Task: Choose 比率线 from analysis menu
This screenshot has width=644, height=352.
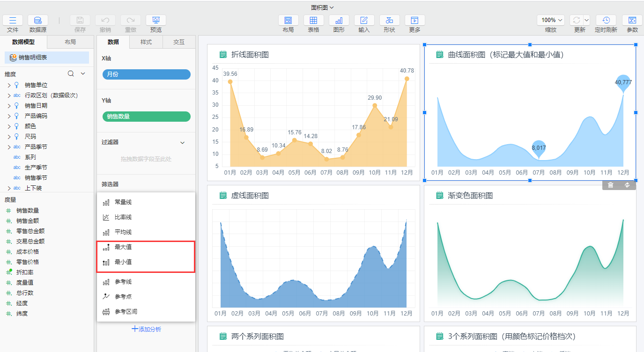Action: coord(146,217)
